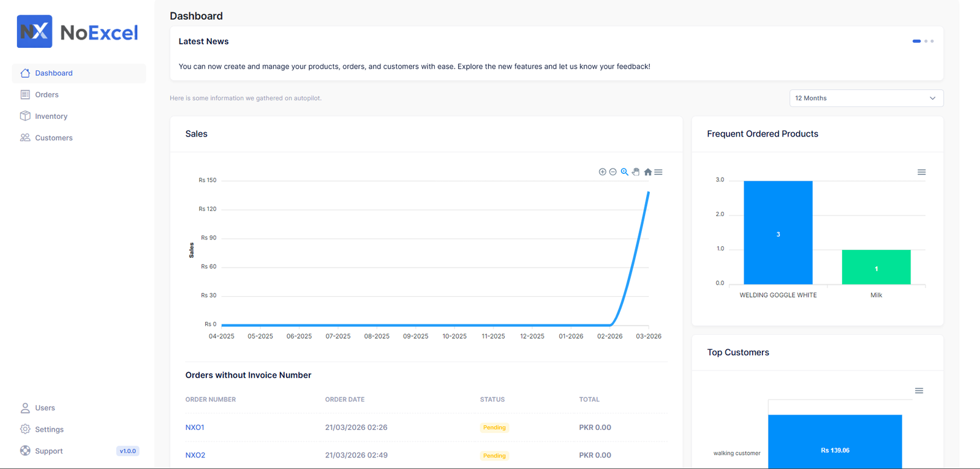Open Orders in sidebar menu
980x469 pixels.
79,94
